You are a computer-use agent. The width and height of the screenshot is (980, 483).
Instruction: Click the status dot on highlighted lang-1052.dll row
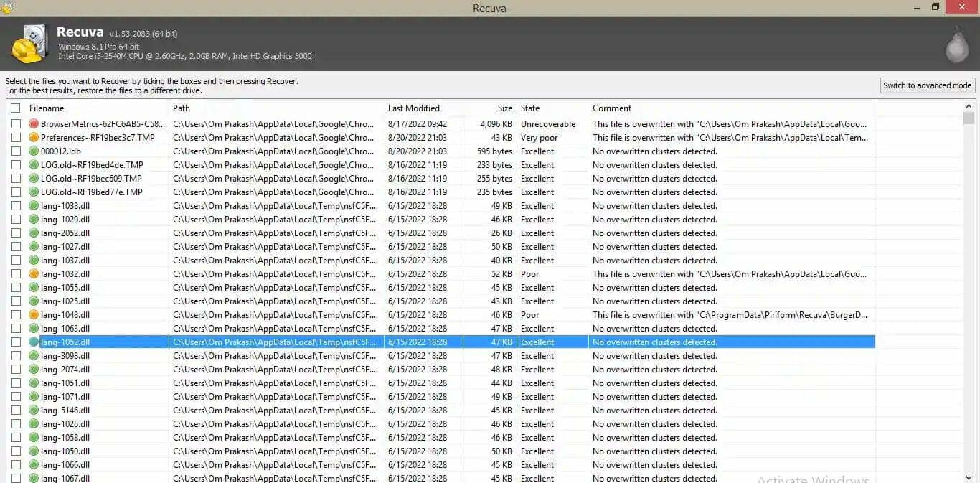[x=34, y=342]
